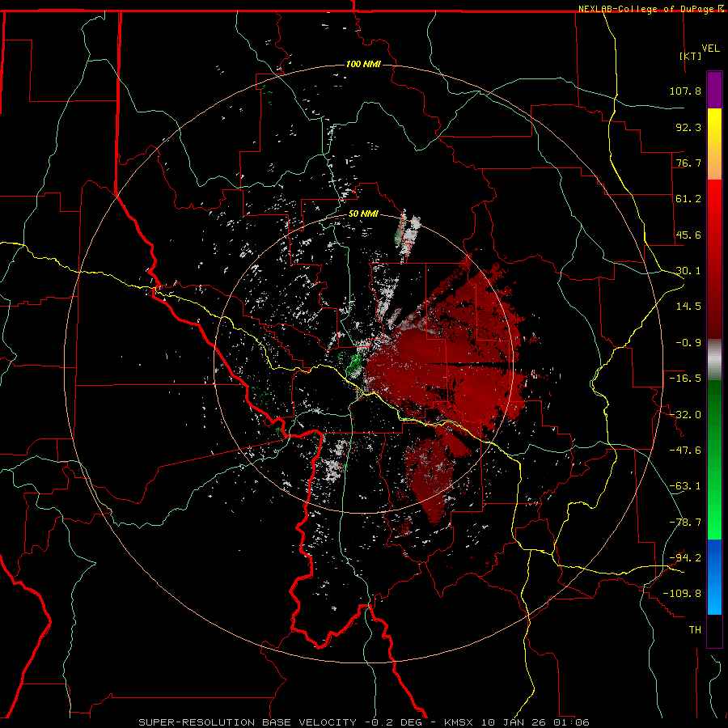Viewport: 728px width, 728px height.
Task: Select the -0.9 velocity scale value
Action: [688, 343]
